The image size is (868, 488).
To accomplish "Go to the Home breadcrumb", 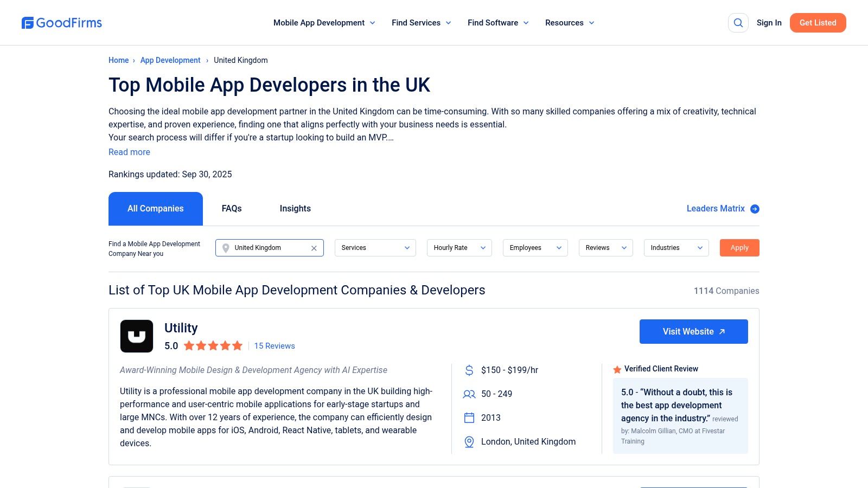I will pyautogui.click(x=119, y=60).
